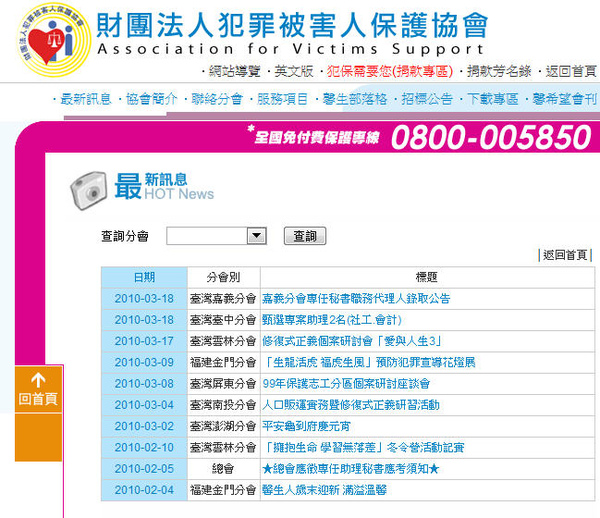The image size is (600, 518).
Task: Open 馨生部落格 menu item
Action: click(355, 99)
